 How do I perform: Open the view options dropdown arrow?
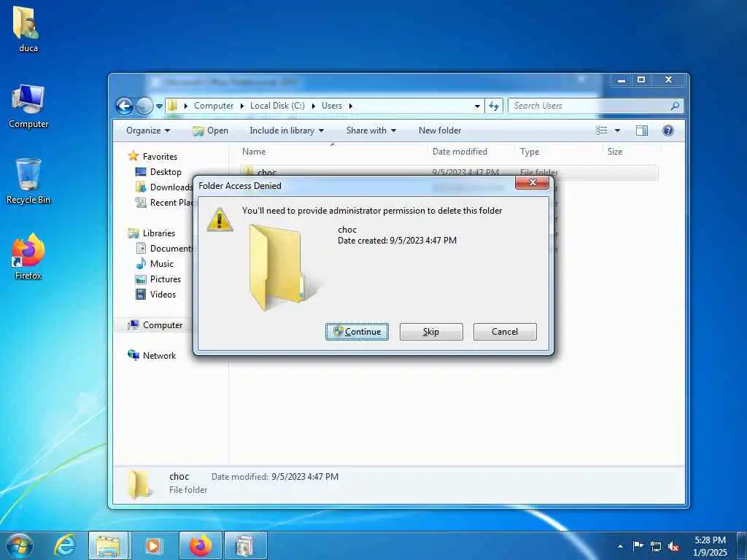point(617,131)
